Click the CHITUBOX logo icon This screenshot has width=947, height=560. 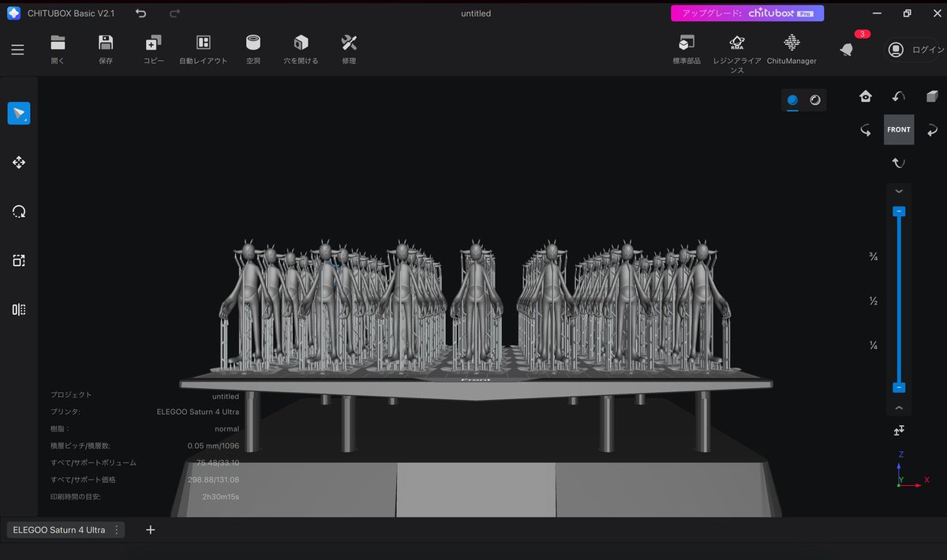coord(13,13)
